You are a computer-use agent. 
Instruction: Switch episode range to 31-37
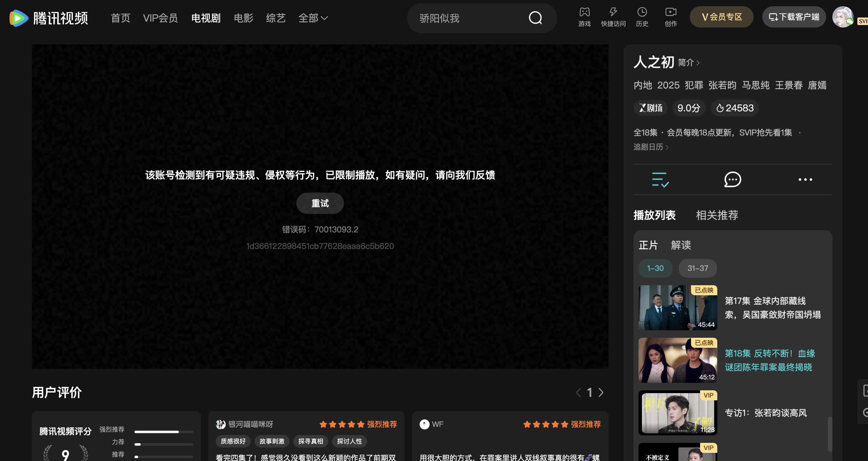698,268
